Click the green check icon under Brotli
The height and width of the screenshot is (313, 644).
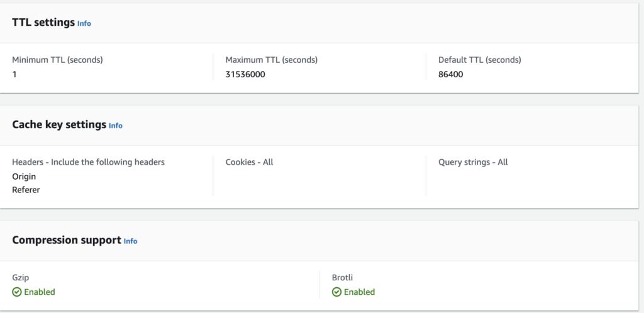click(336, 292)
